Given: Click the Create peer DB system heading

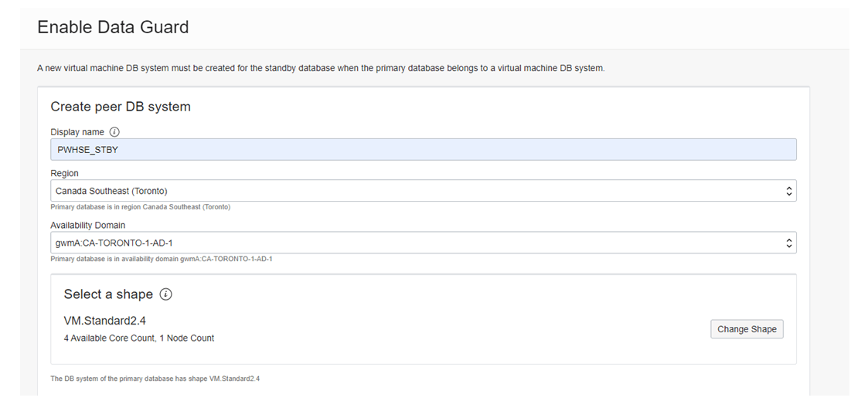Looking at the screenshot, I should point(121,107).
